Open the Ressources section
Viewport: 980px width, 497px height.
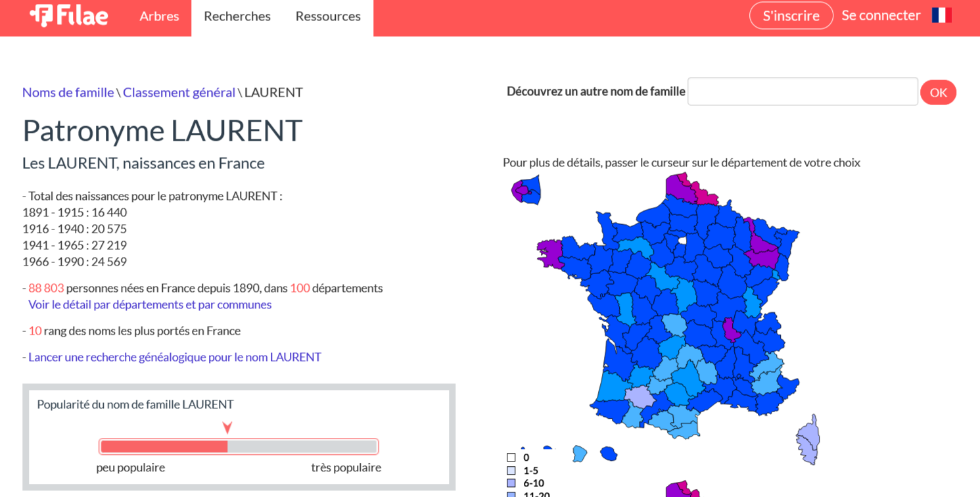pyautogui.click(x=327, y=16)
